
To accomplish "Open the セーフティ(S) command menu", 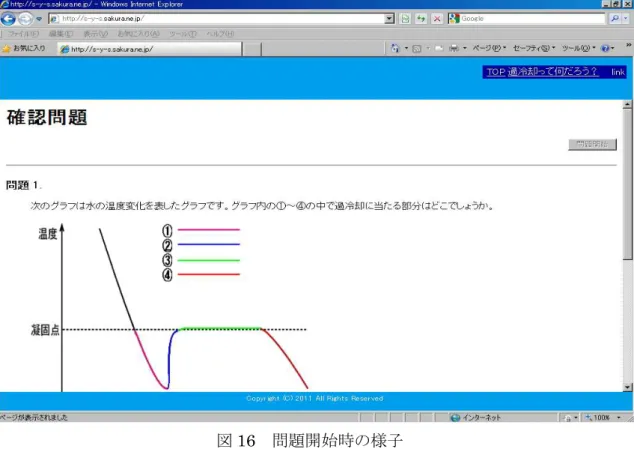I will click(534, 49).
